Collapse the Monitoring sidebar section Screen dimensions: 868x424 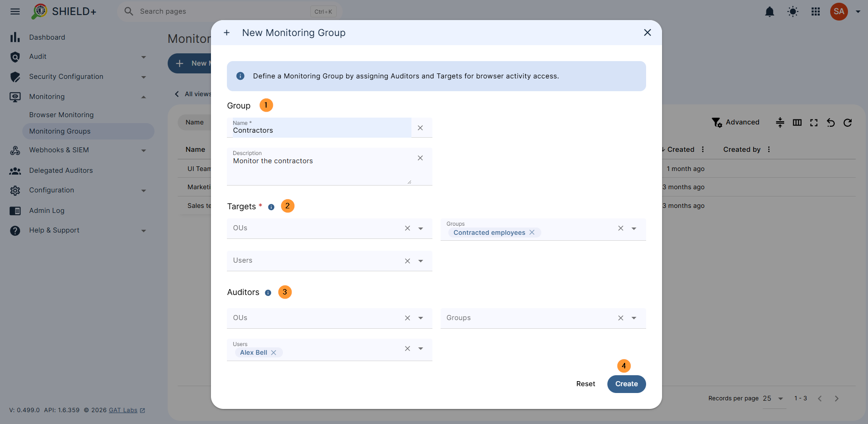coord(144,97)
